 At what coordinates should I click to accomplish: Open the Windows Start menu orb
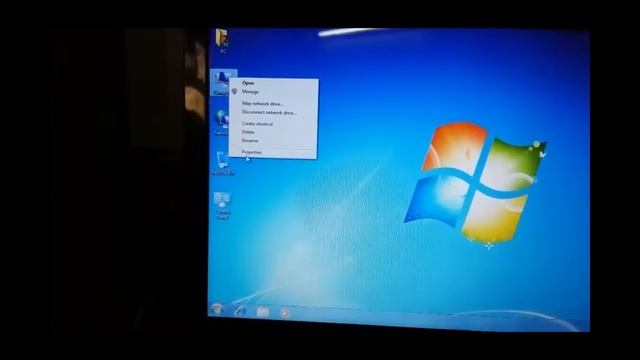pyautogui.click(x=217, y=310)
